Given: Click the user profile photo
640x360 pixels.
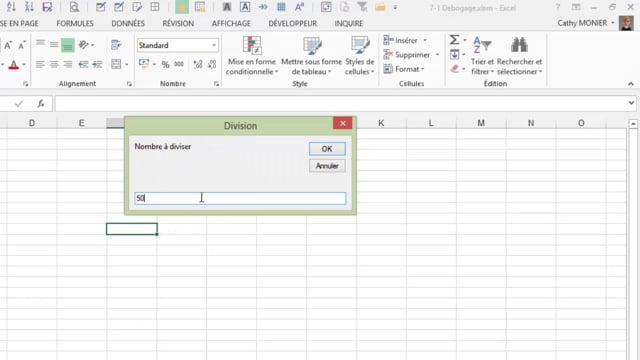Looking at the screenshot, I should (626, 23).
